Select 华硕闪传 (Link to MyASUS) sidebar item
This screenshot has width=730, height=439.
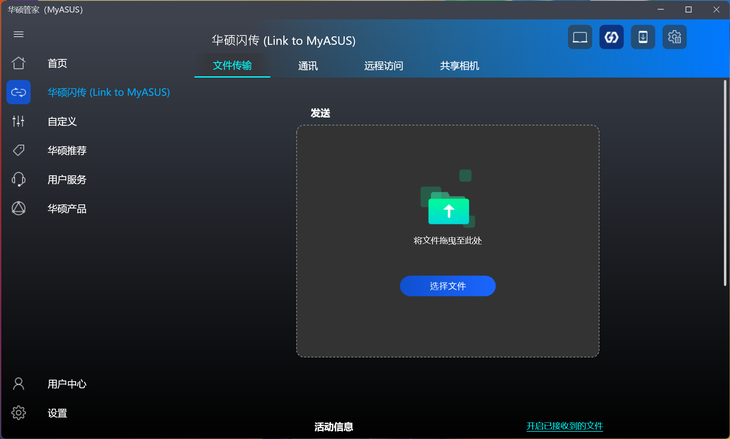click(x=108, y=92)
